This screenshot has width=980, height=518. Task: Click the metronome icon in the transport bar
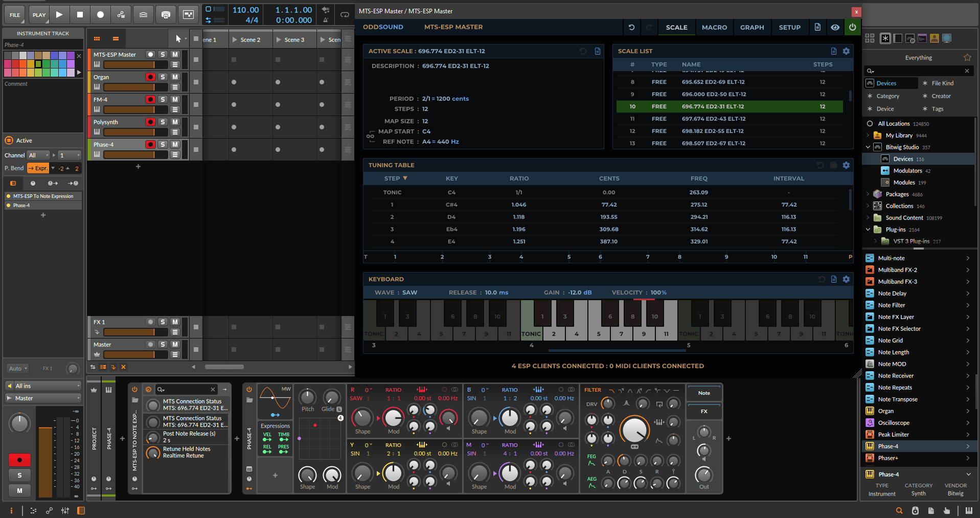point(326,20)
